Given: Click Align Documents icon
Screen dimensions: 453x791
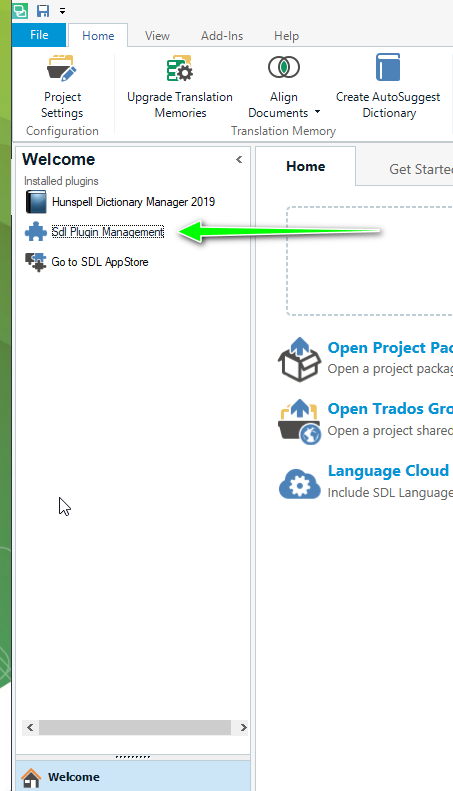Looking at the screenshot, I should coord(284,67).
